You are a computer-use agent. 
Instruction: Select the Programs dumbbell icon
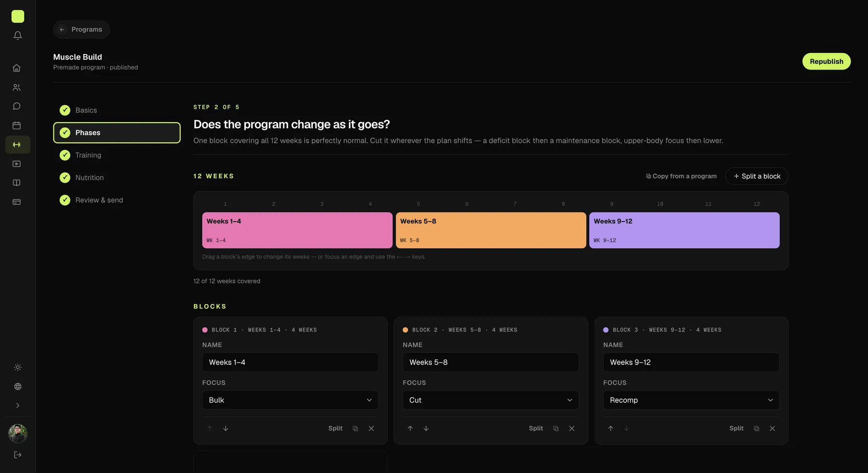pyautogui.click(x=17, y=145)
